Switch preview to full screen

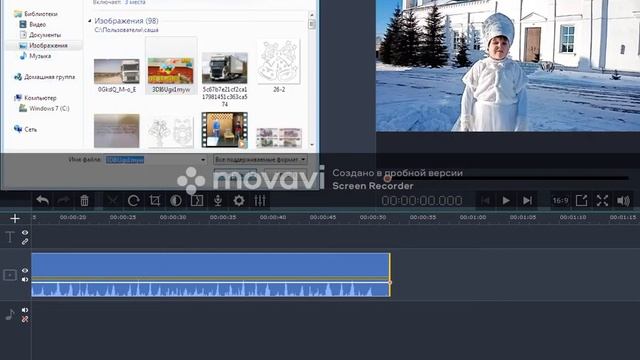coord(602,200)
